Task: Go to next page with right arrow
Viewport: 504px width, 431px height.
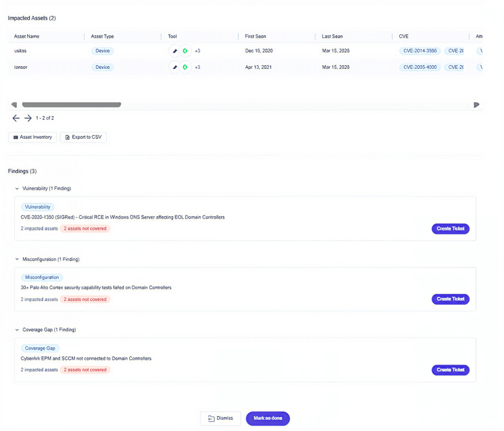Action: click(28, 119)
